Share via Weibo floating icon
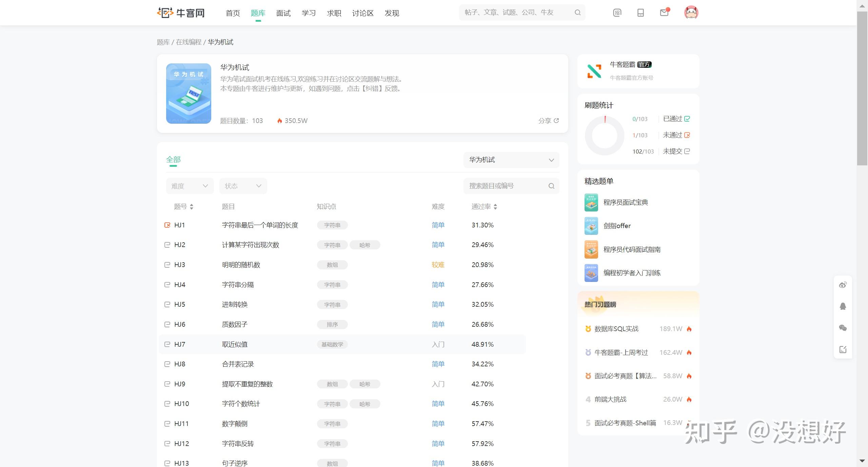The width and height of the screenshot is (868, 467). [843, 285]
